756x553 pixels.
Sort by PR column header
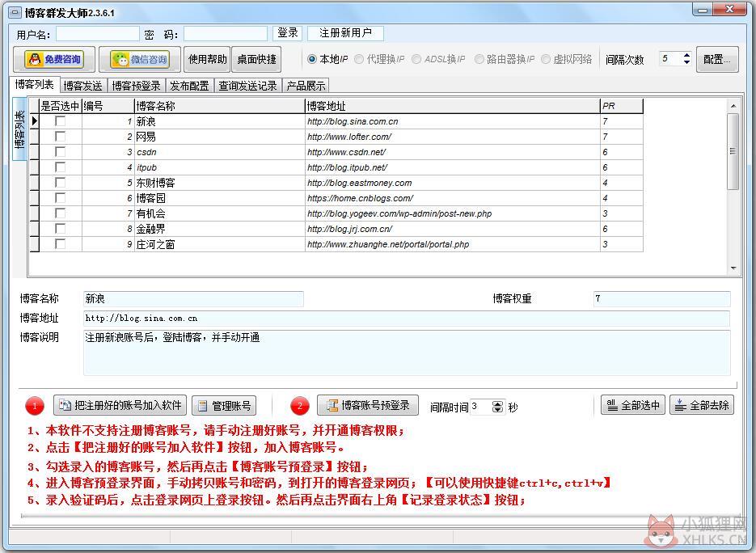pyautogui.click(x=622, y=106)
